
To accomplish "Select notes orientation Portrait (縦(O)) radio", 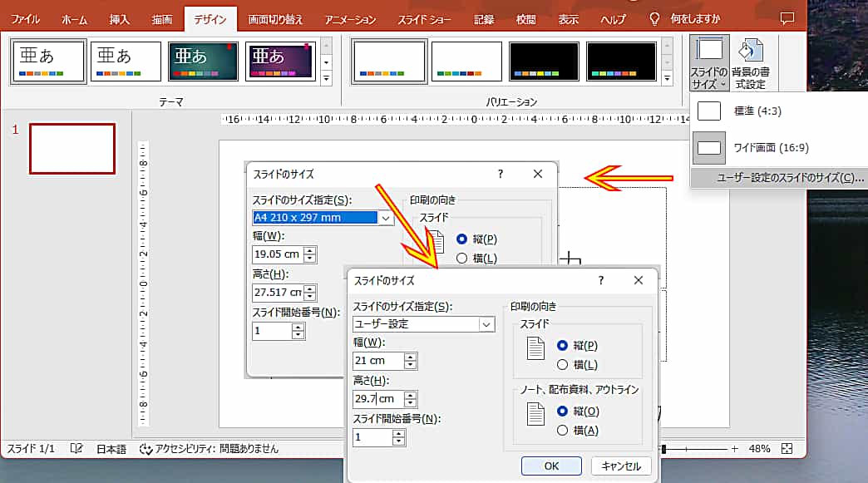I will pos(563,411).
